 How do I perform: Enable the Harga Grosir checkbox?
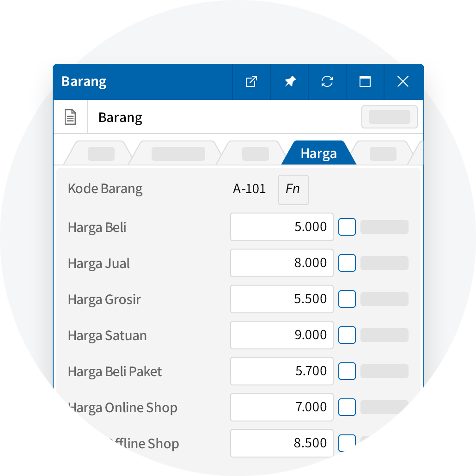click(x=347, y=299)
